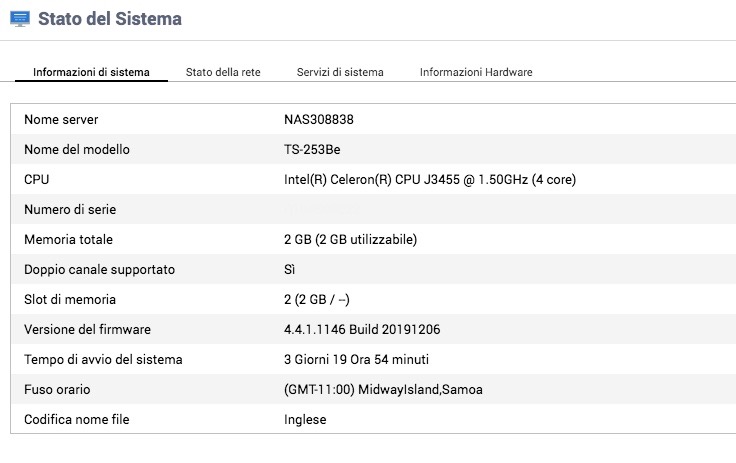Click the Doppio canale supportato label
This screenshot has width=736, height=463.
coord(99,270)
